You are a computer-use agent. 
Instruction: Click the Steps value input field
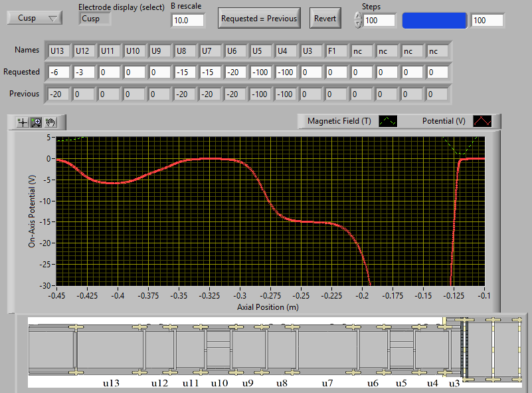pyautogui.click(x=380, y=21)
